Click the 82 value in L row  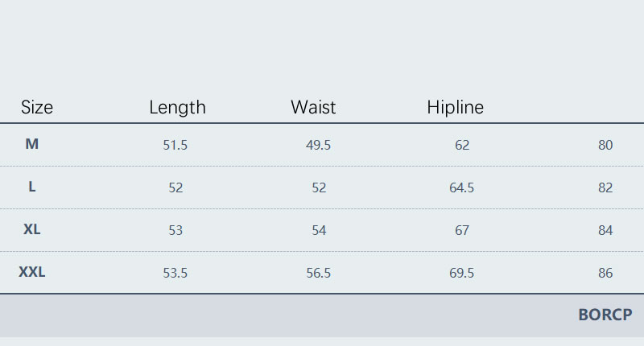click(606, 188)
